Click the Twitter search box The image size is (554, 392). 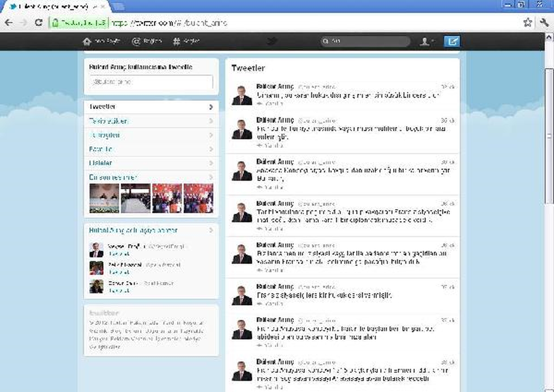[x=365, y=42]
